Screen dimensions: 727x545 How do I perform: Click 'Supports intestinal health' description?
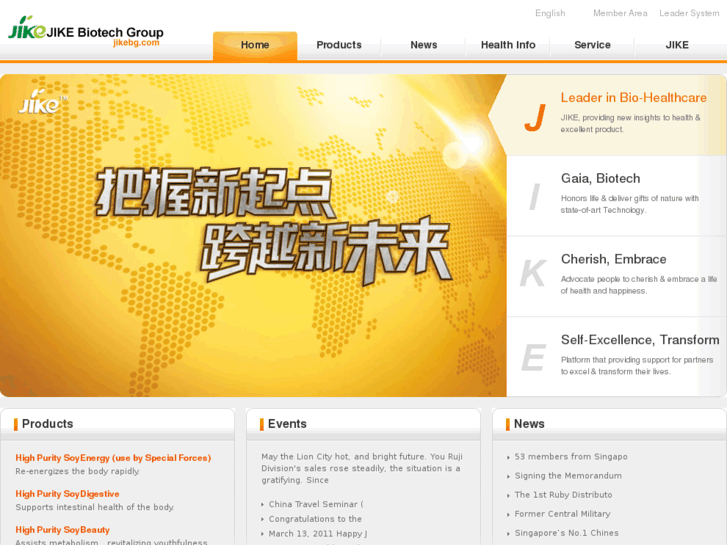click(95, 507)
